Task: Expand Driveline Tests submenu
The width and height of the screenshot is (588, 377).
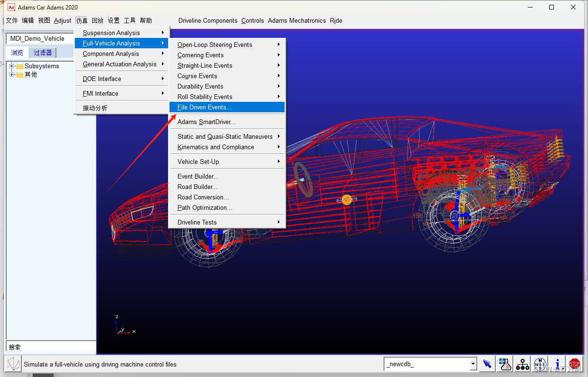Action: pyautogui.click(x=227, y=222)
